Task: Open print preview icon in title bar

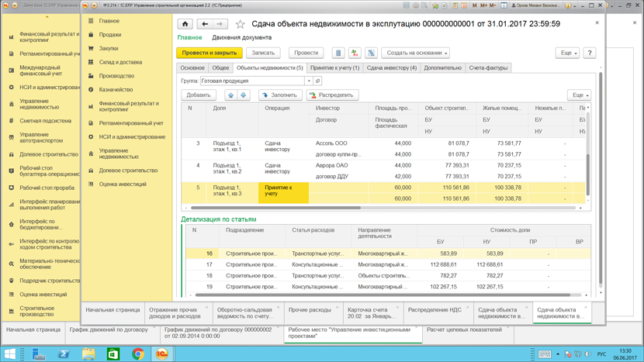Action: pyautogui.click(x=424, y=5)
